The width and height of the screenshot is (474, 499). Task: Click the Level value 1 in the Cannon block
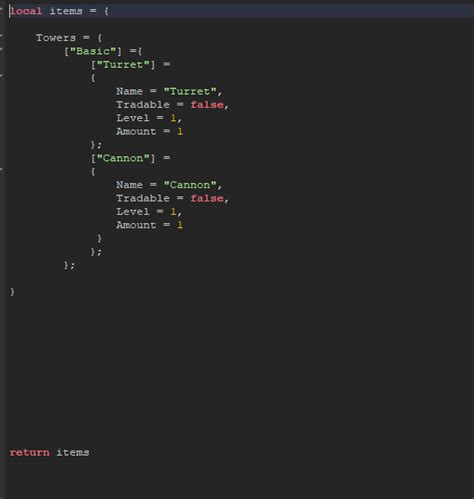coord(173,212)
